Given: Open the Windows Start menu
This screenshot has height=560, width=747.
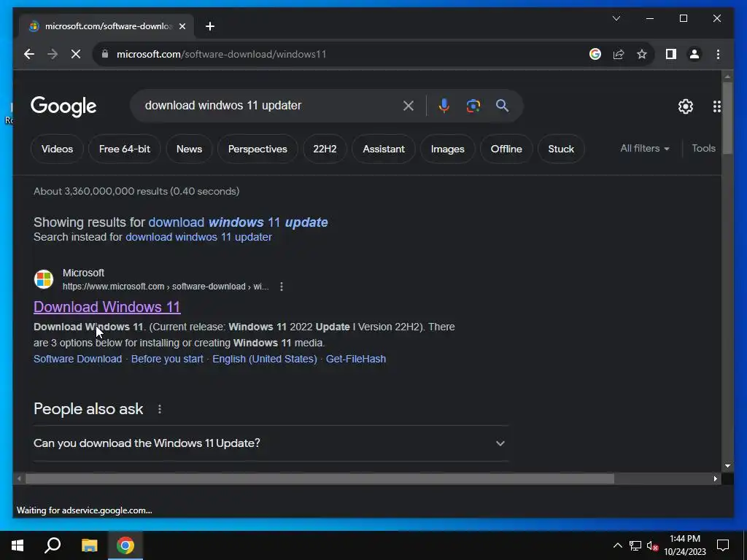Looking at the screenshot, I should point(18,545).
